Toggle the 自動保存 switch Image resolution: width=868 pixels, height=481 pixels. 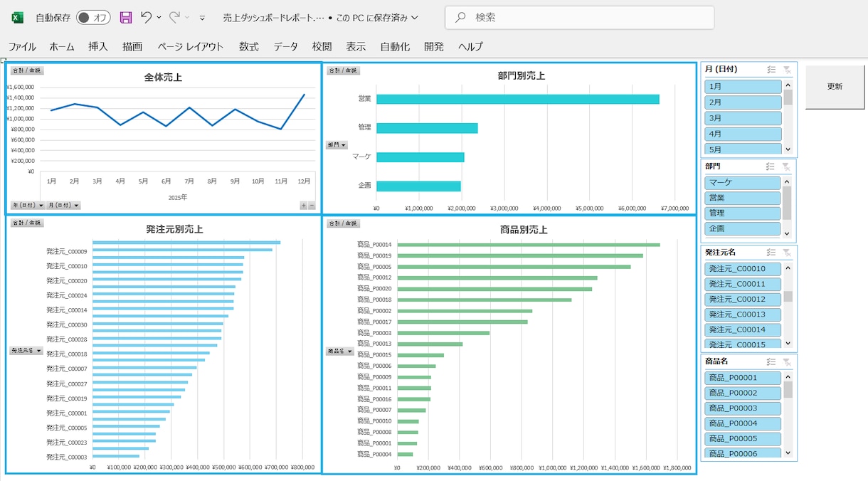tap(93, 18)
